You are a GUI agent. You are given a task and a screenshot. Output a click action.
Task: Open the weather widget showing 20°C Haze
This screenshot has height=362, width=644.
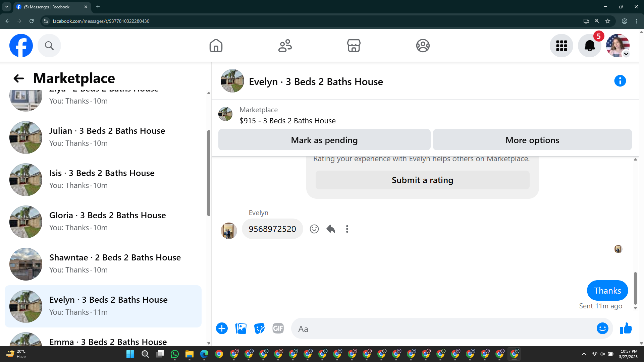(x=16, y=354)
